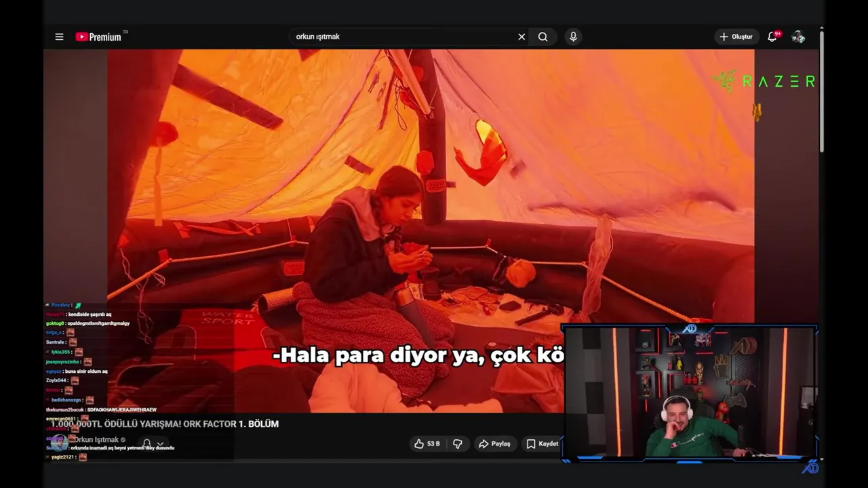Open the Orkun Işıtmak channel name link
The width and height of the screenshot is (868, 488).
[96, 440]
